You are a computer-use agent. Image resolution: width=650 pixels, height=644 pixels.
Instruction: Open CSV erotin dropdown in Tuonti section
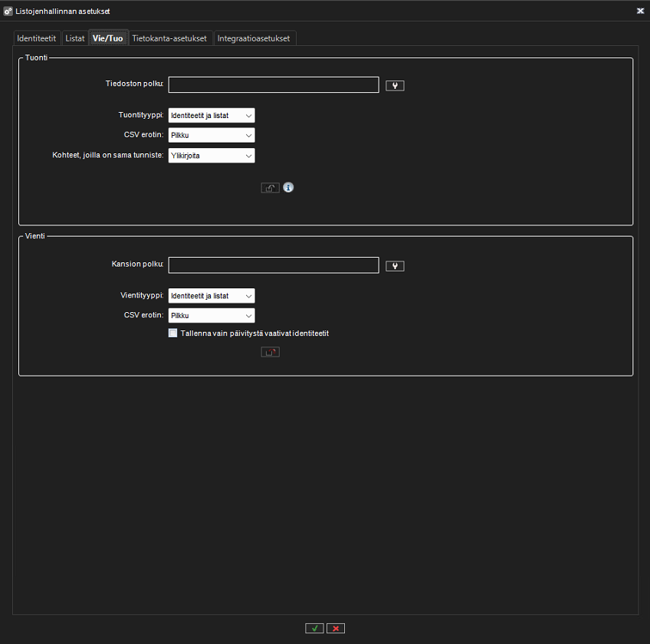(212, 135)
